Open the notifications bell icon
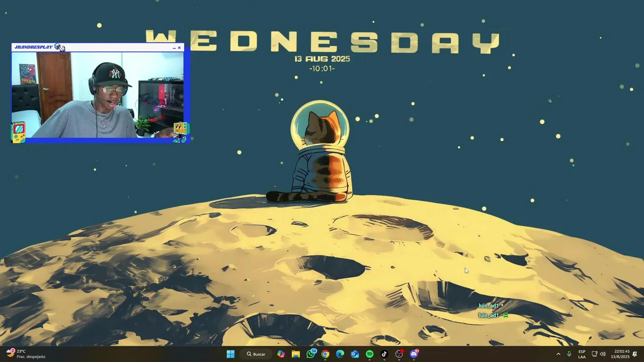Screen dimensions: 644x362 pos(635,354)
